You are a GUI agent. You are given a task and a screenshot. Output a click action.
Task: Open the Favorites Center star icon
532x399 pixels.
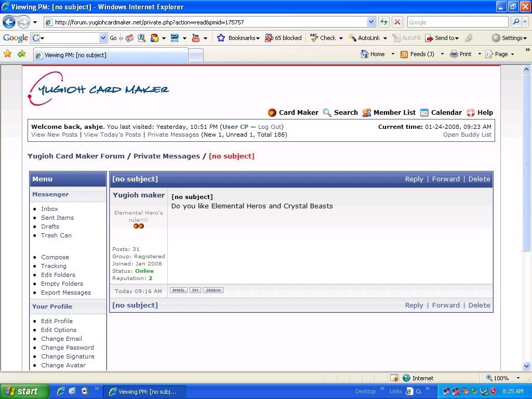point(8,54)
